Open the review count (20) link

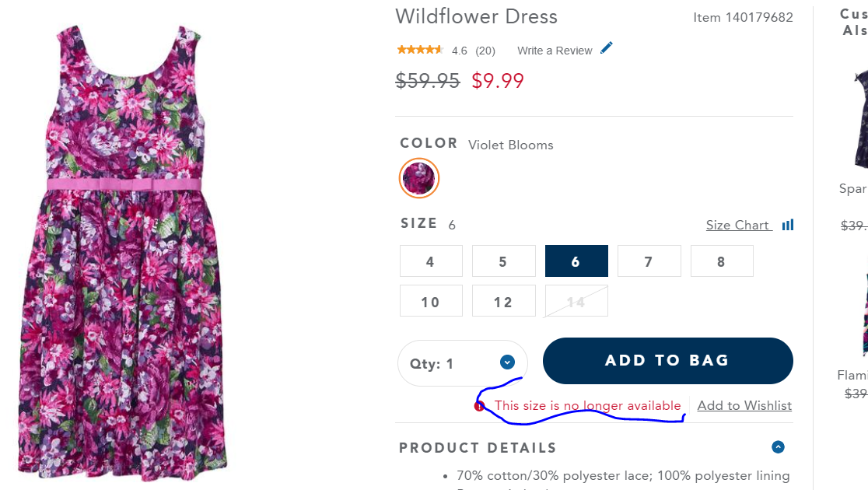coord(485,51)
